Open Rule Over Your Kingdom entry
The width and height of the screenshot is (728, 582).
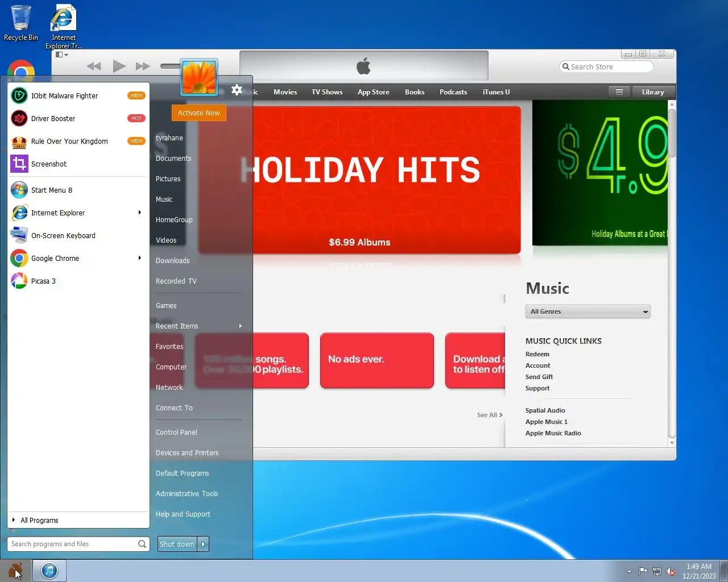78,141
